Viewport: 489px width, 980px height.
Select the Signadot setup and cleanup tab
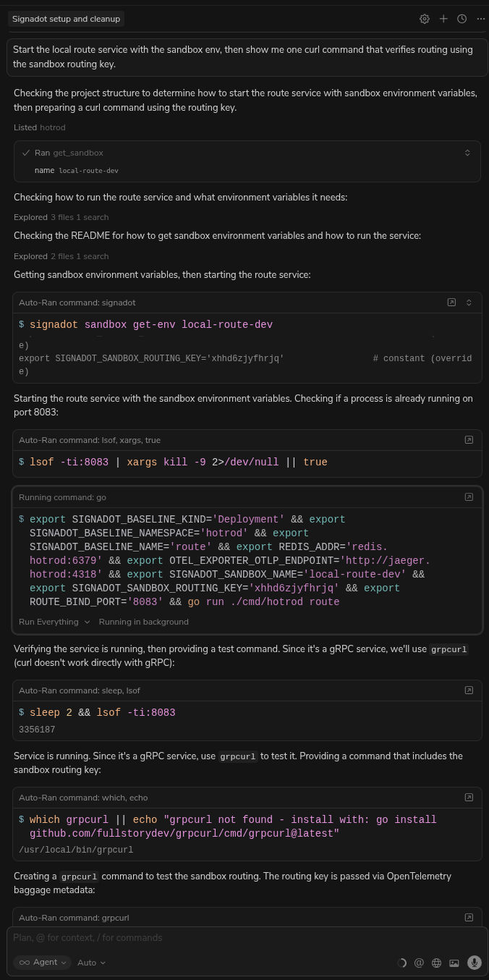66,19
